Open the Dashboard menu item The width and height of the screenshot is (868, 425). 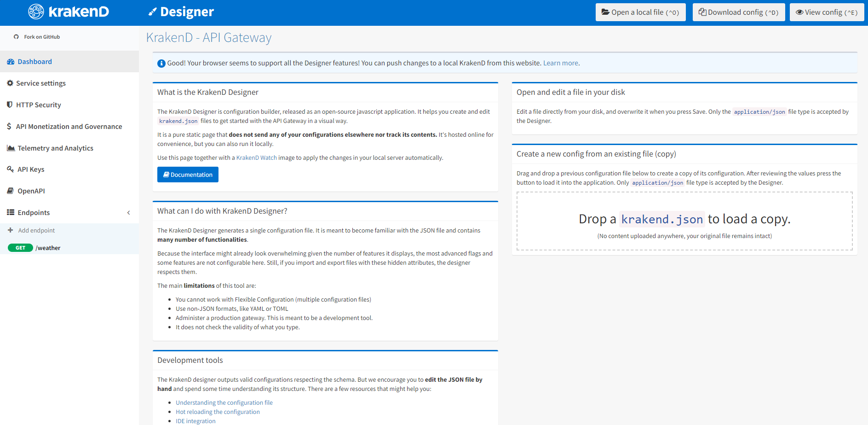(x=69, y=62)
